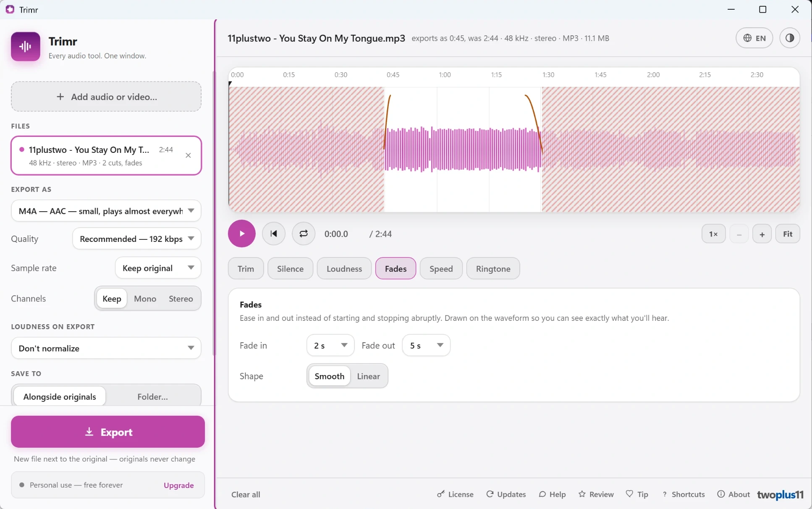
Task: Jump to start with skip-back icon
Action: [274, 234]
